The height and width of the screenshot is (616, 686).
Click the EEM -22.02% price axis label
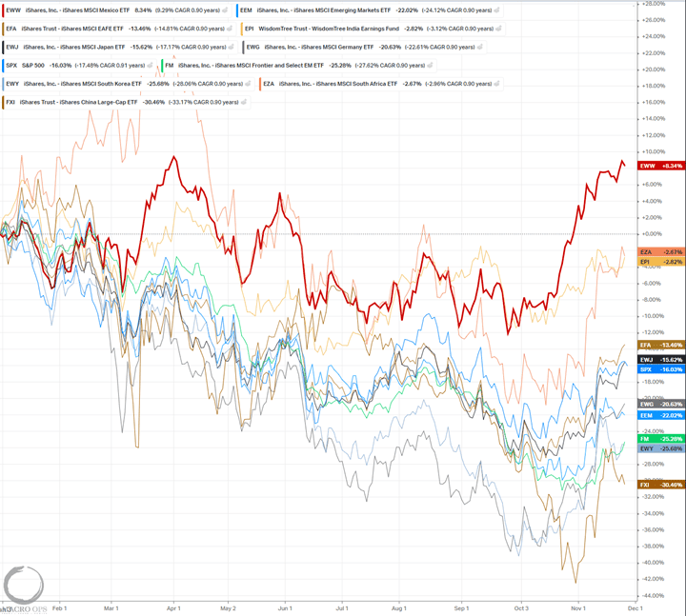661,415
